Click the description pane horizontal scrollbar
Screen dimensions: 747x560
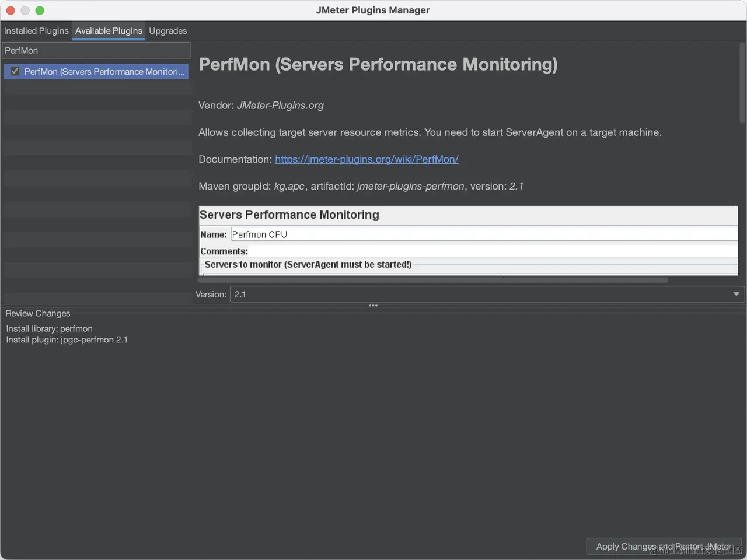[x=432, y=281]
